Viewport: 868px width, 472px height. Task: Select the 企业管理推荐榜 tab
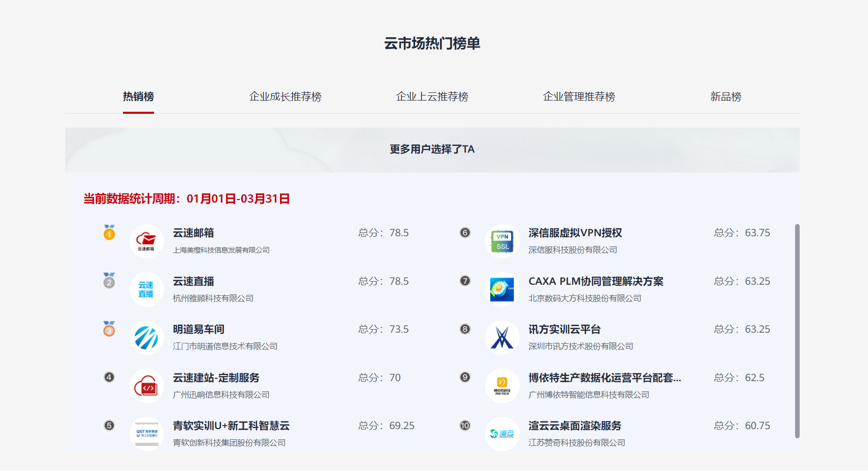point(579,96)
